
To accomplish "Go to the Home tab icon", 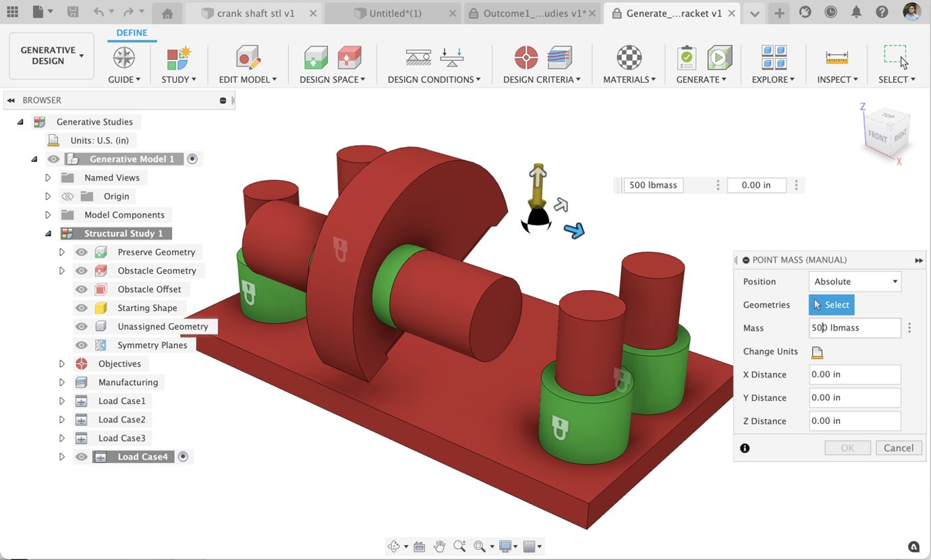I will click(x=167, y=13).
